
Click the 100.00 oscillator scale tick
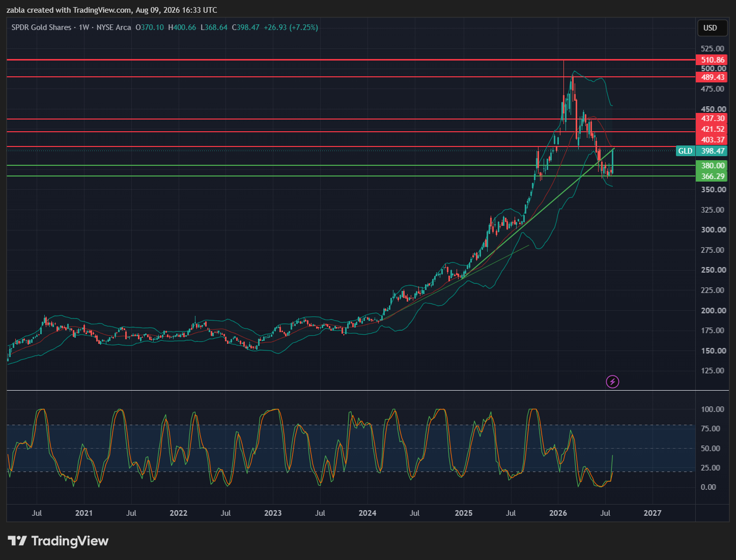(x=713, y=409)
